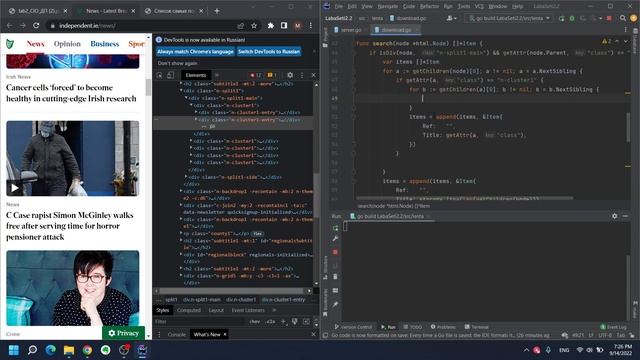This screenshot has height=360, width=640.
Task: Open the Computed tab
Action: (189, 310)
